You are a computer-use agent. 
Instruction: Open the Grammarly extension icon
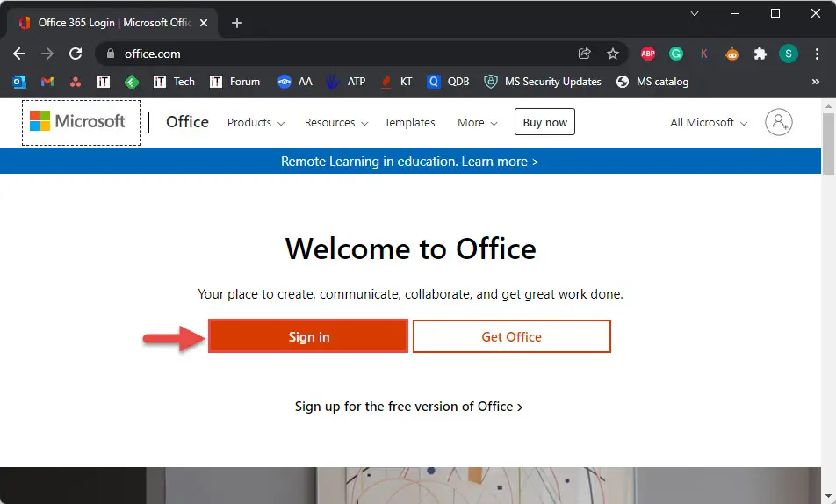[675, 54]
